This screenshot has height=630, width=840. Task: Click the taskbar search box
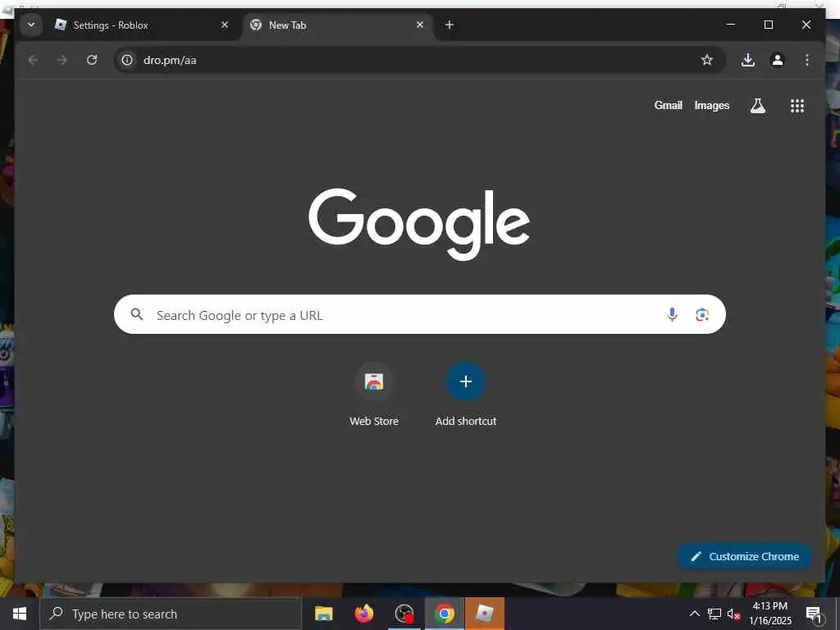[x=171, y=614]
